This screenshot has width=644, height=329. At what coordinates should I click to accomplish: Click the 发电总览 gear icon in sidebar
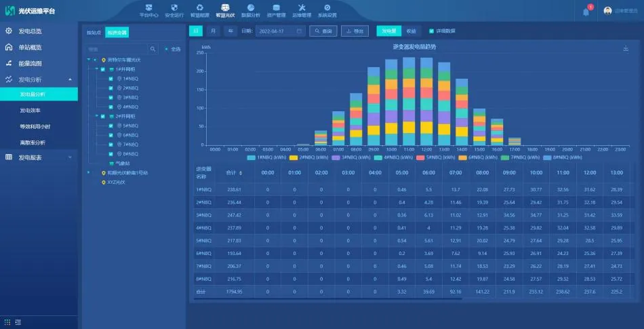pyautogui.click(x=9, y=31)
